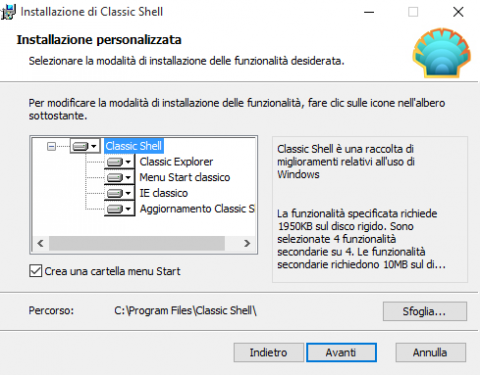The height and width of the screenshot is (375, 480).
Task: Continue with the Avanti button
Action: click(x=341, y=352)
